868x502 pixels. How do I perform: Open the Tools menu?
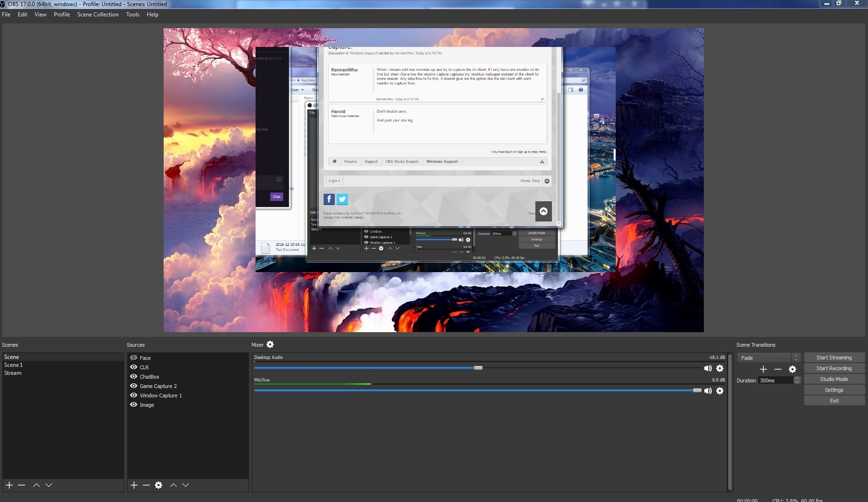click(133, 15)
